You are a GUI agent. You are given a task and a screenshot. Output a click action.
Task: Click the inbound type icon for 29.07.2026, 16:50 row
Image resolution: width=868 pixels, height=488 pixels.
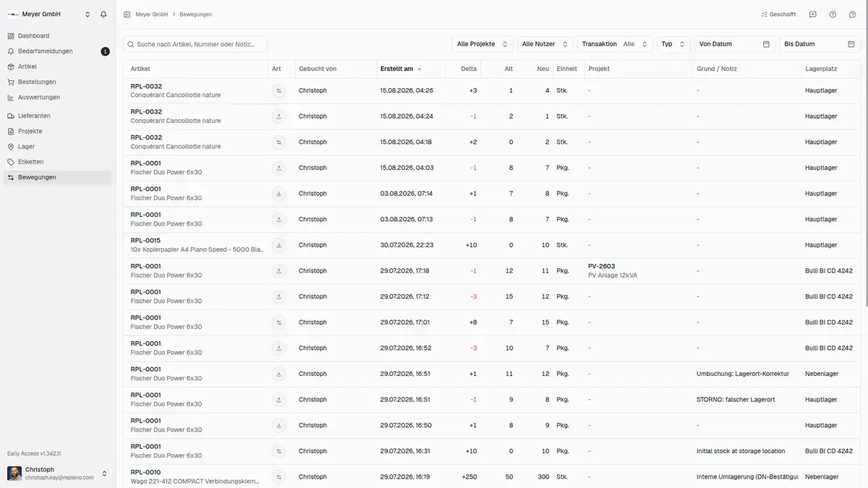(279, 425)
